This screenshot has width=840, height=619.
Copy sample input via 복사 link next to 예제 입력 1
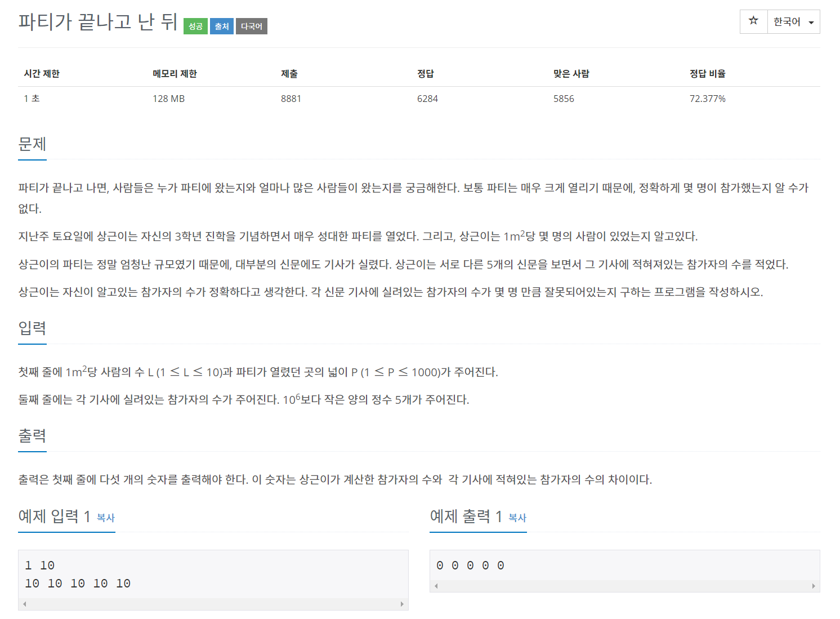pos(106,518)
